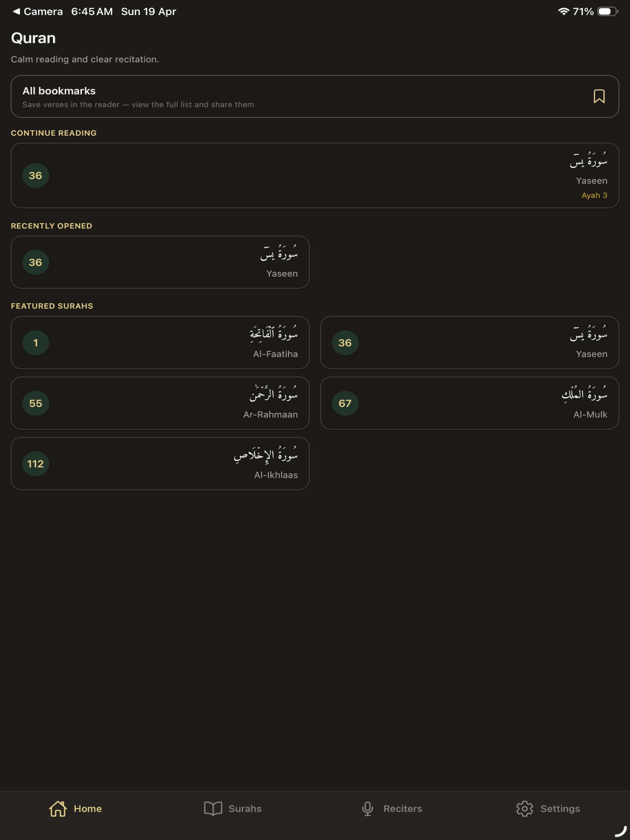630x840 pixels.
Task: Tap the 36 badge in Continue Reading
Action: [x=36, y=176]
